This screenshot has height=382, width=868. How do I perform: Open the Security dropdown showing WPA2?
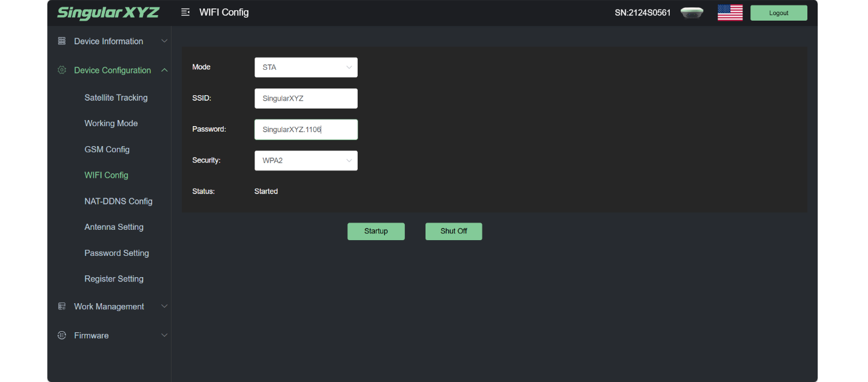coord(305,161)
